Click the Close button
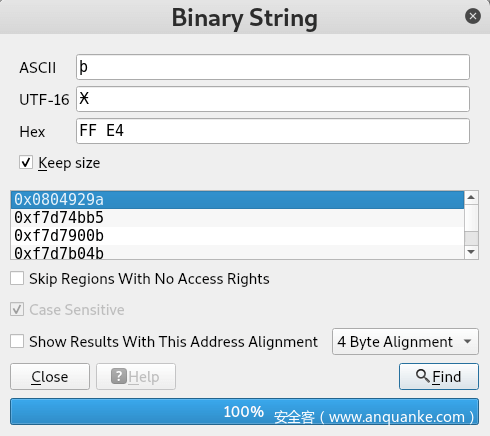This screenshot has width=490, height=436. click(50, 377)
